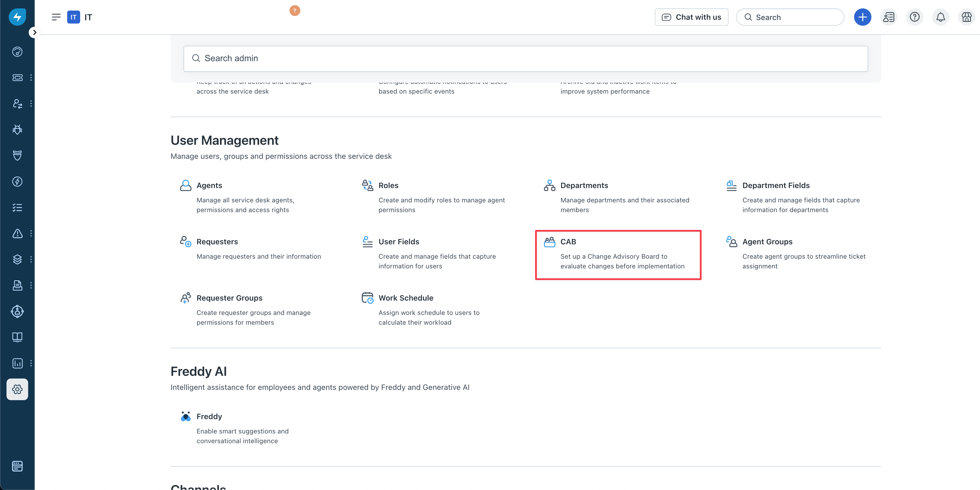Open the CAB settings link

[x=568, y=242]
